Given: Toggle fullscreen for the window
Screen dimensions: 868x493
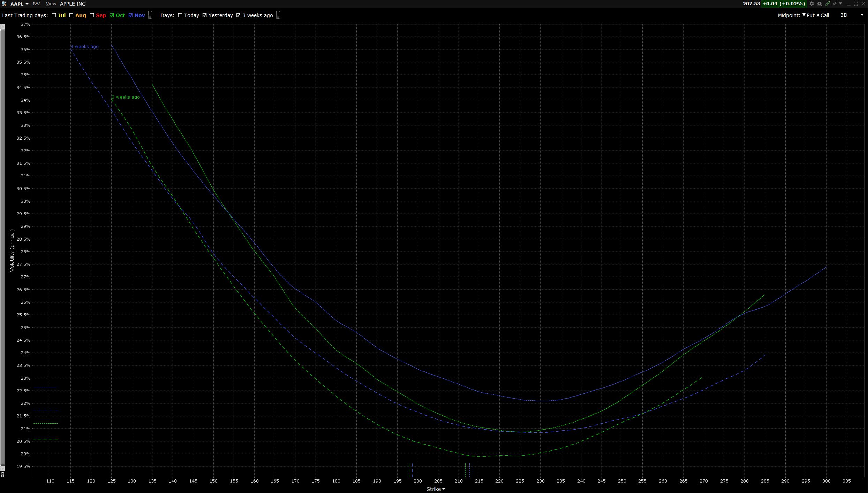Looking at the screenshot, I should coord(856,4).
